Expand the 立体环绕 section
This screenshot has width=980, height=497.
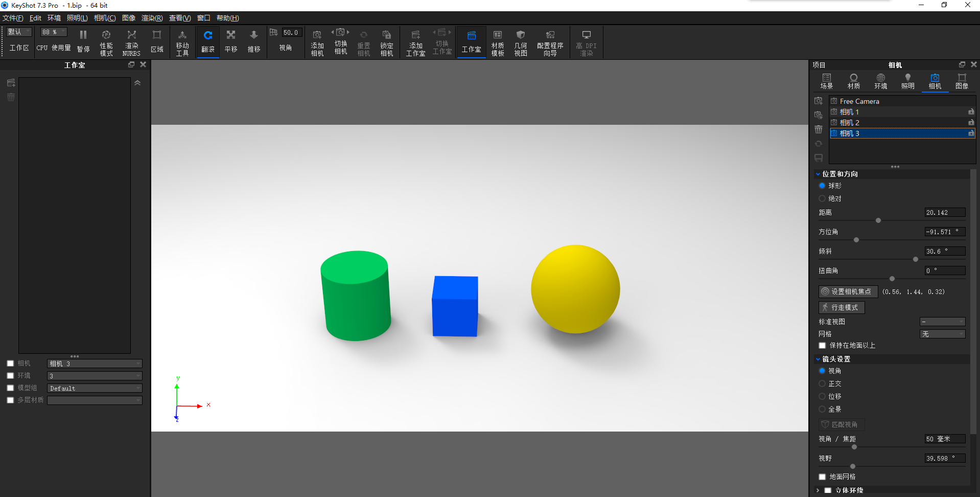(x=818, y=490)
